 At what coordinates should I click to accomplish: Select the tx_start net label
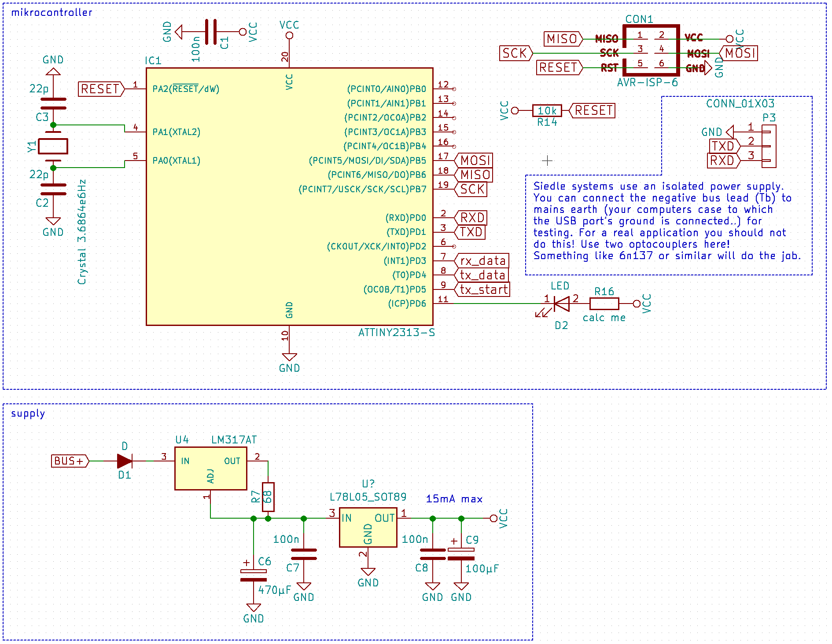click(x=482, y=289)
